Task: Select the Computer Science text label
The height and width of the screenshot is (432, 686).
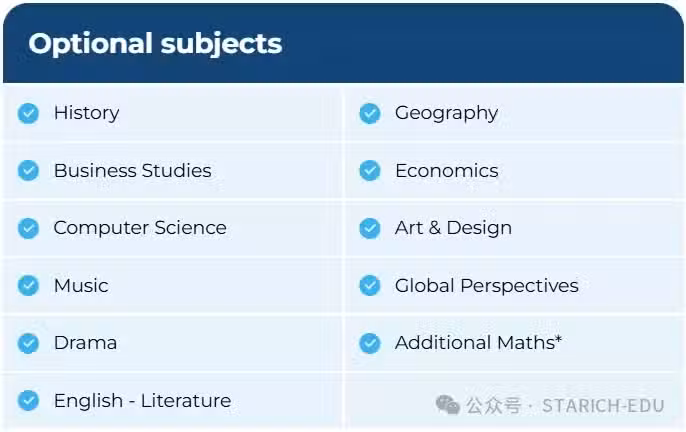Action: click(x=140, y=228)
